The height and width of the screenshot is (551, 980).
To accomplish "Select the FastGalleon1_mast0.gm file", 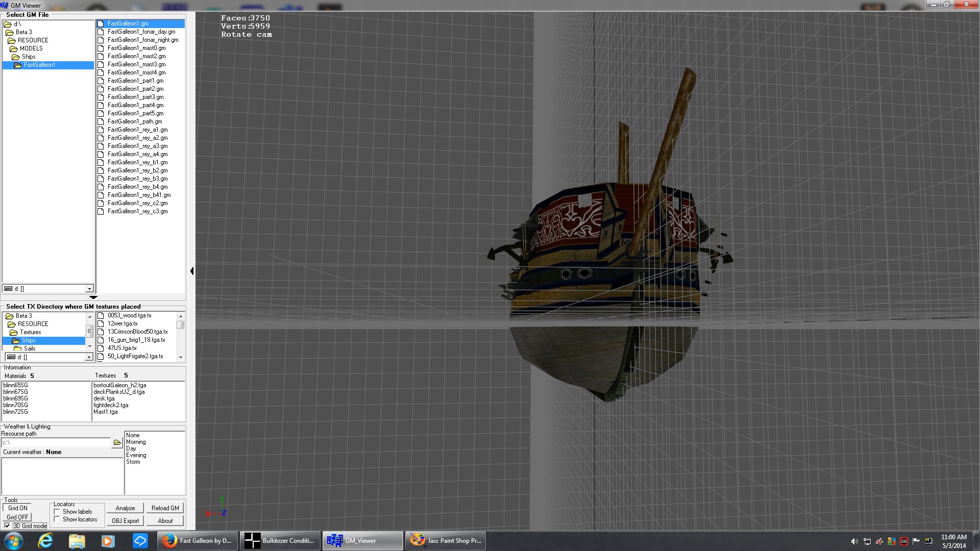I will pos(136,48).
